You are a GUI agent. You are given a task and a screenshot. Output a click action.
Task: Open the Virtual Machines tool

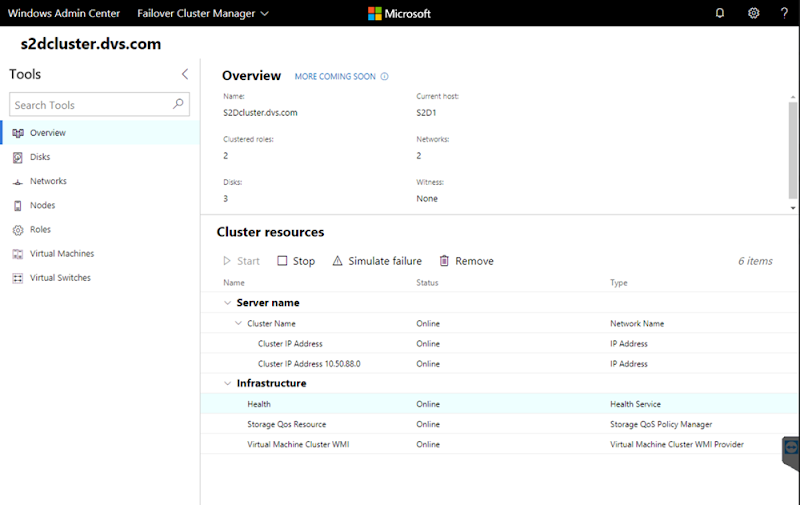[101, 254]
